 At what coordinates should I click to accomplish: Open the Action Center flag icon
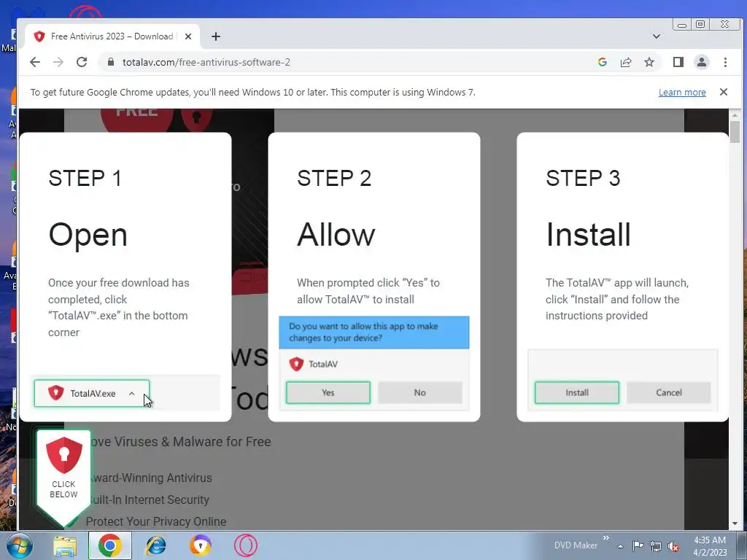(638, 546)
